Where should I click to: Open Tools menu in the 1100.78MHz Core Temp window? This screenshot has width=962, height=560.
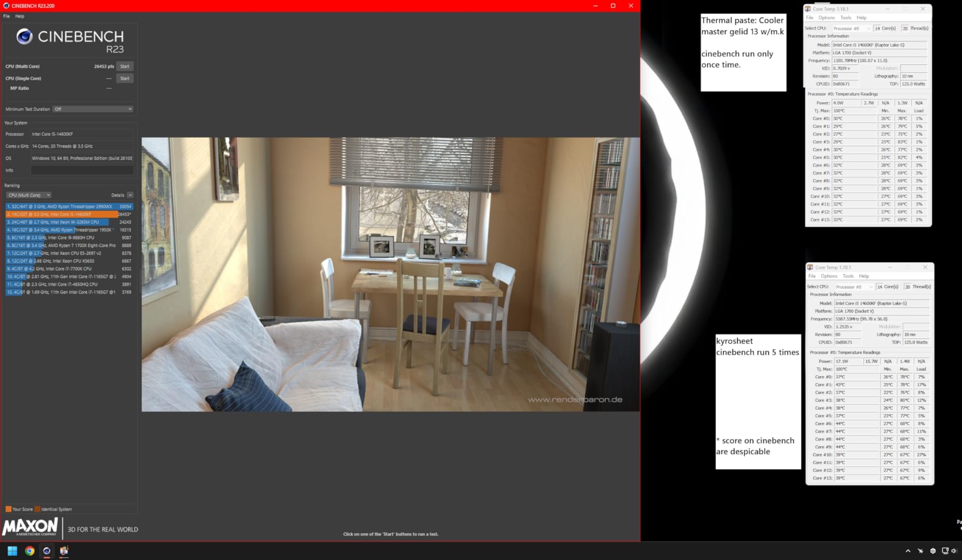point(846,18)
